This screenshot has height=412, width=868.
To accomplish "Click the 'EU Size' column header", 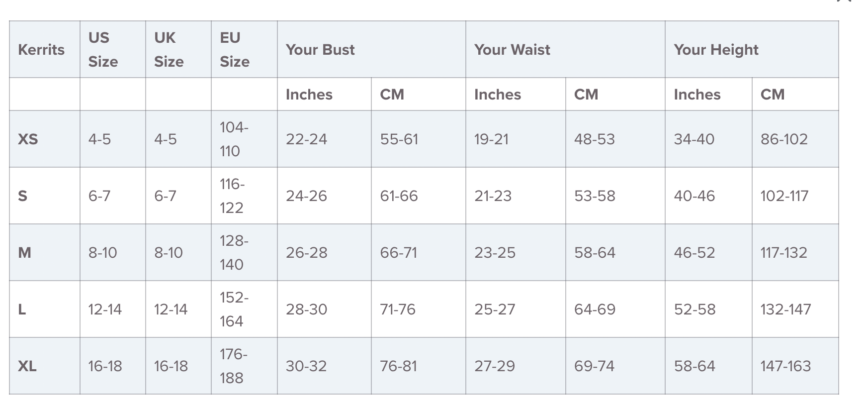I will pyautogui.click(x=235, y=50).
